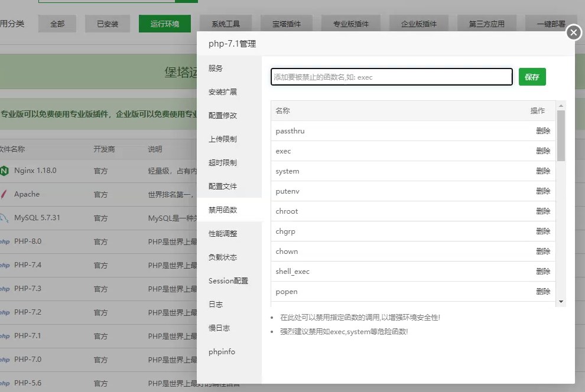Delete the putenv function entry

click(543, 191)
